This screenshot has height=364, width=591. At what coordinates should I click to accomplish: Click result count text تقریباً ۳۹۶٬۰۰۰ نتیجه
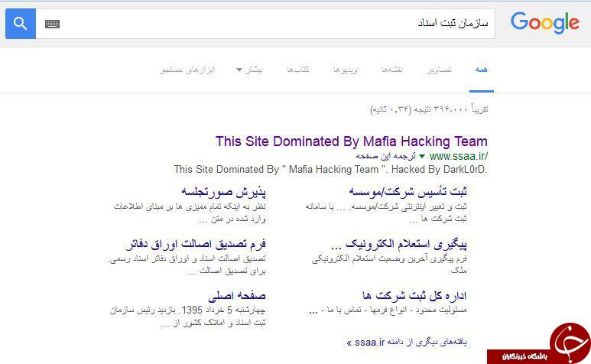pos(451,109)
